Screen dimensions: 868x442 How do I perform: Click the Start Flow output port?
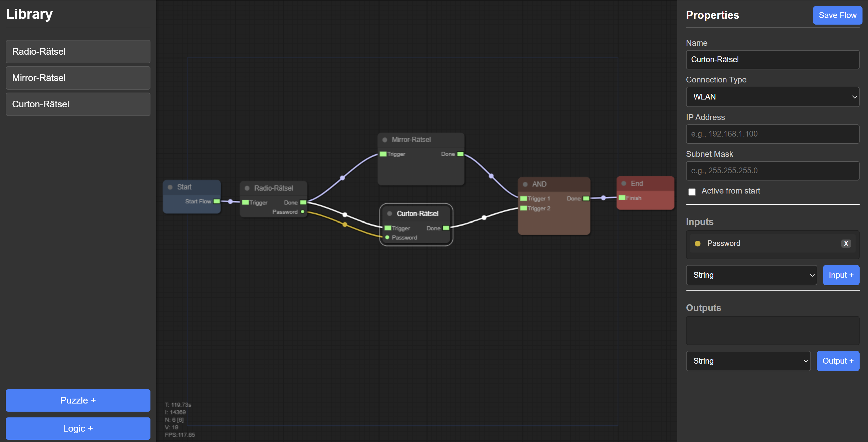(x=216, y=201)
